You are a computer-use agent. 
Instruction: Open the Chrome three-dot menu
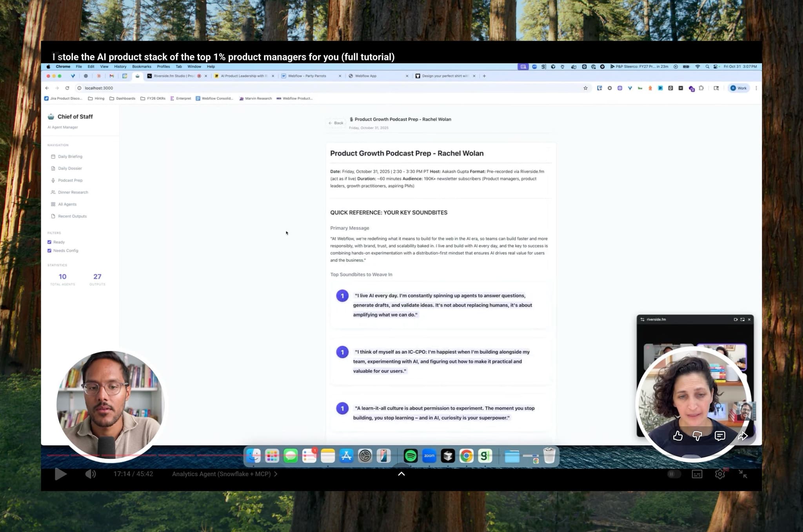[x=756, y=88]
